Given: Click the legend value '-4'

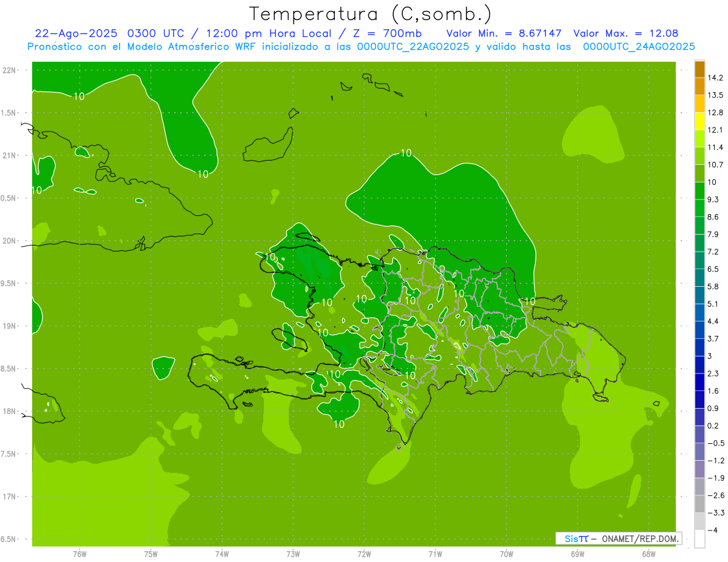Looking at the screenshot, I should 713,530.
